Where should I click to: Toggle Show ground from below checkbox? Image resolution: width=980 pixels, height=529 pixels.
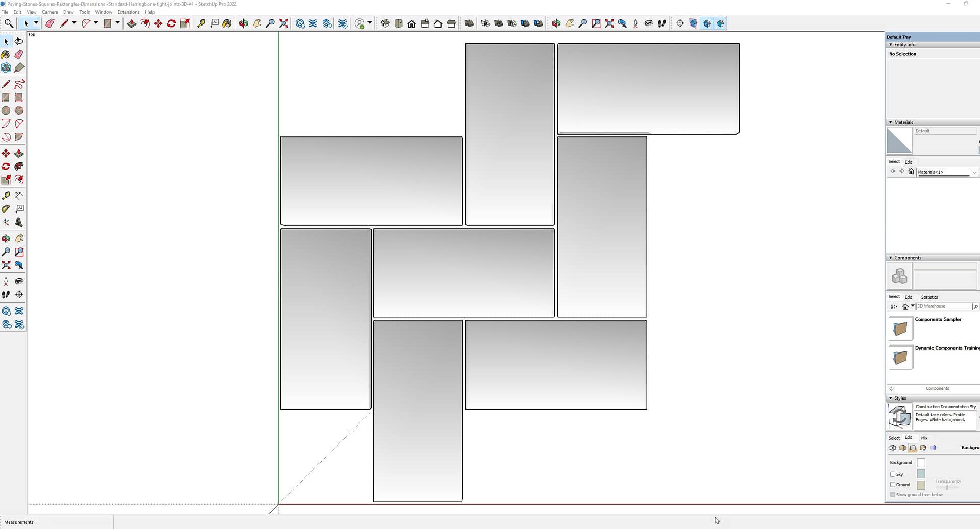[893, 495]
